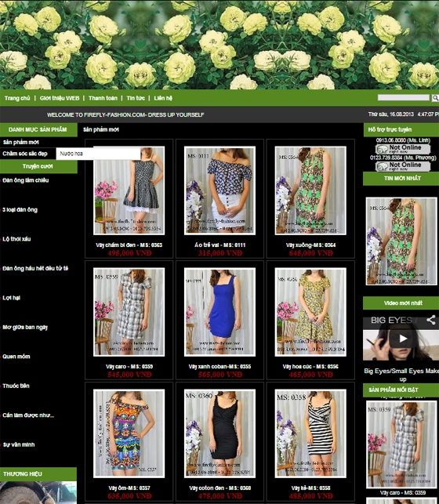The width and height of the screenshot is (439, 504).
Task: Click Ms. Linh's Not Online status icon
Action: coord(403,149)
